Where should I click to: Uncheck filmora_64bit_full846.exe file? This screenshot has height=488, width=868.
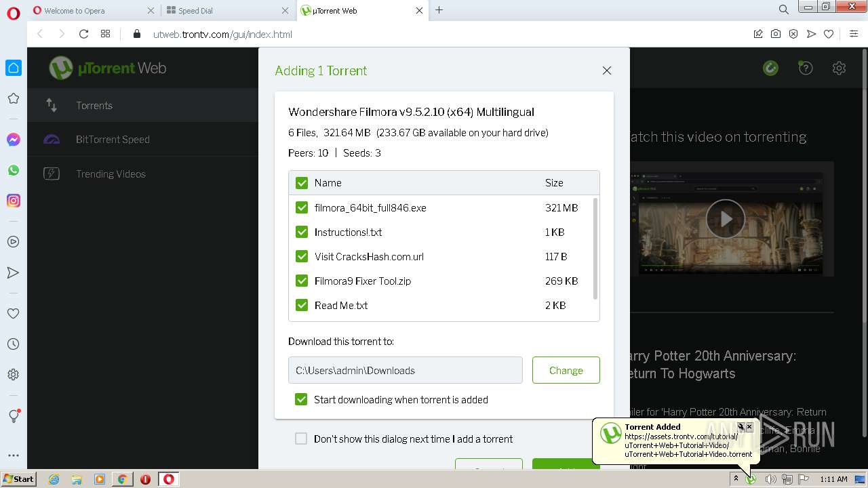302,207
